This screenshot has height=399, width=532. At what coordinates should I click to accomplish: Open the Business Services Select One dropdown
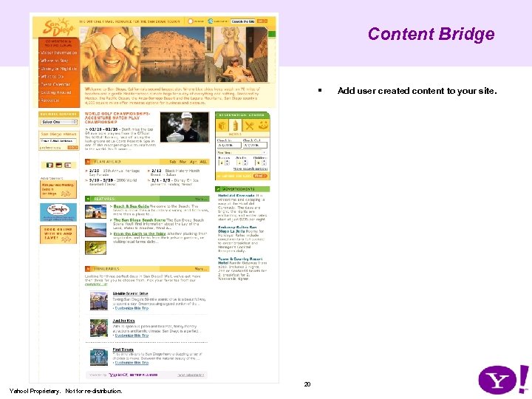click(58, 122)
